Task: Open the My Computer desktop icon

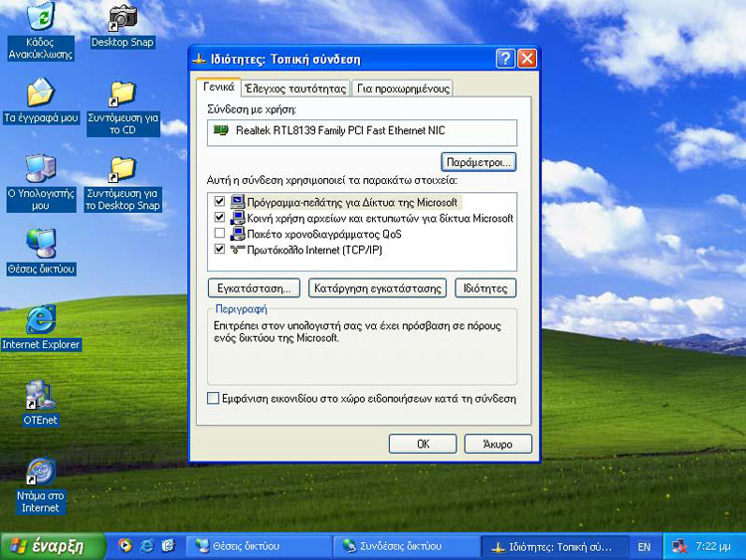Action: (x=41, y=168)
